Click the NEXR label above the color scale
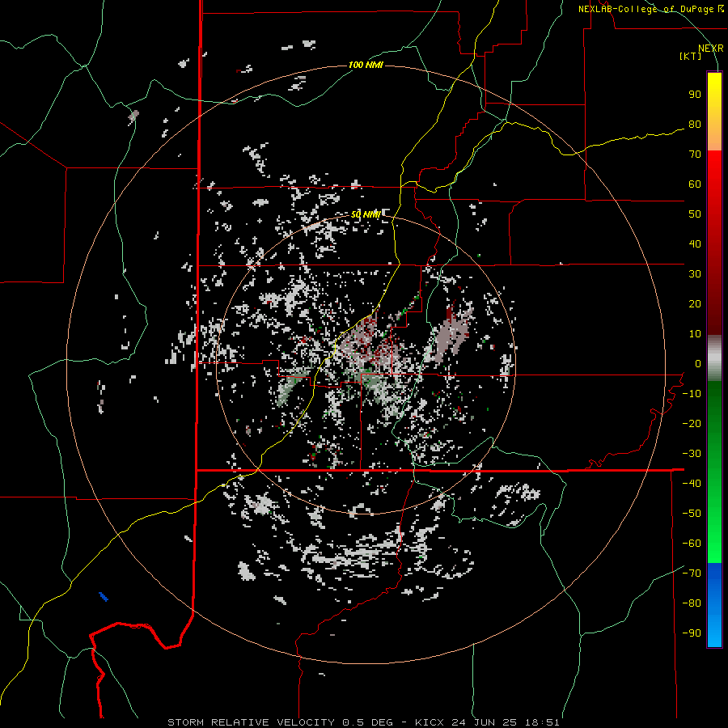The height and width of the screenshot is (728, 728). pos(711,49)
